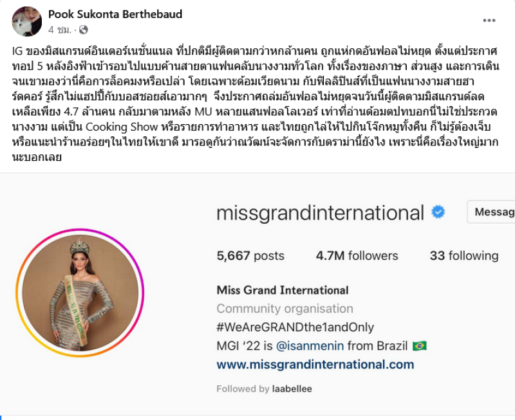Click the Brazil flag emoji
The width and height of the screenshot is (515, 420).
point(420,346)
